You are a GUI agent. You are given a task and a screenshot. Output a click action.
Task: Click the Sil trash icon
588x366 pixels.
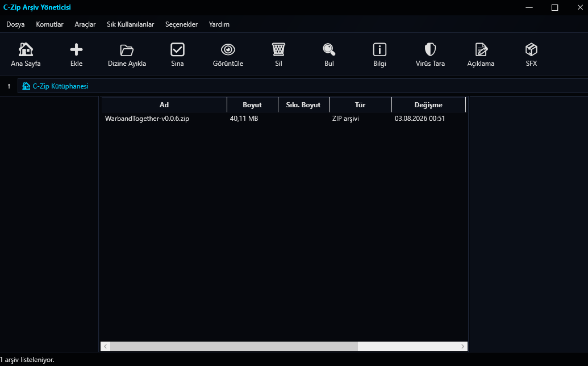tap(278, 49)
